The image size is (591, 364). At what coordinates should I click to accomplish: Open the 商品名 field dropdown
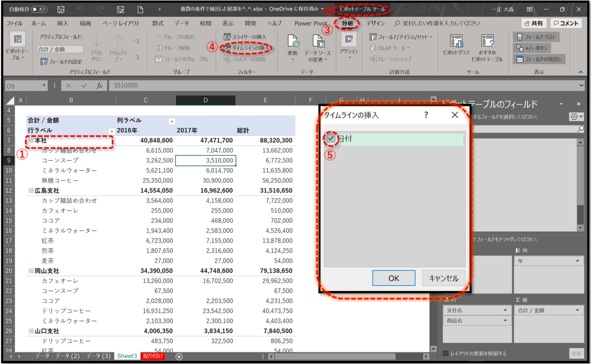(505, 321)
